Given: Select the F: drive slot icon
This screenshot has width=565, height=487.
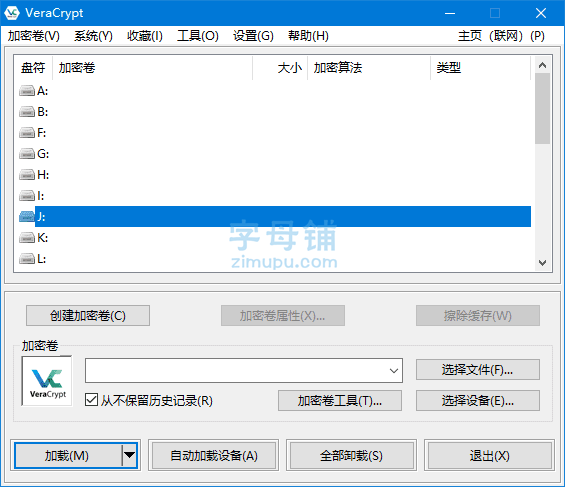Looking at the screenshot, I should click(x=27, y=133).
